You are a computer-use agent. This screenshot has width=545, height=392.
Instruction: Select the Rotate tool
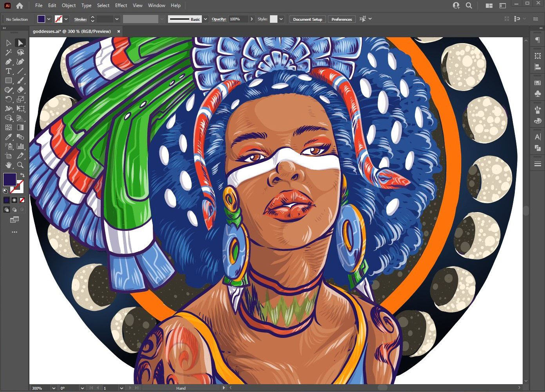[9, 99]
